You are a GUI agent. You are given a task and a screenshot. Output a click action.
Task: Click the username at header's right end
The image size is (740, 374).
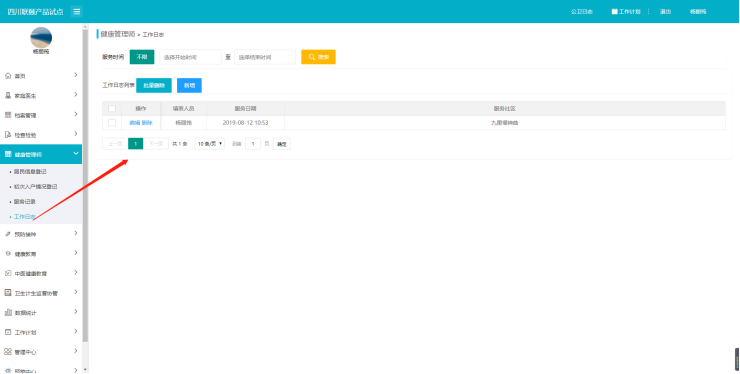698,11
